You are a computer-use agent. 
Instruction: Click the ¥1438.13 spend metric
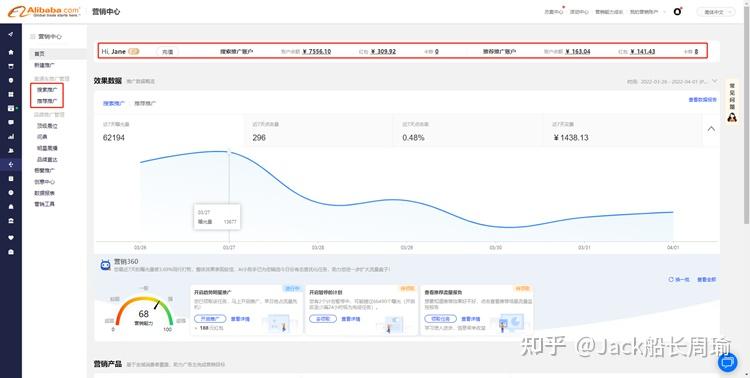click(571, 138)
